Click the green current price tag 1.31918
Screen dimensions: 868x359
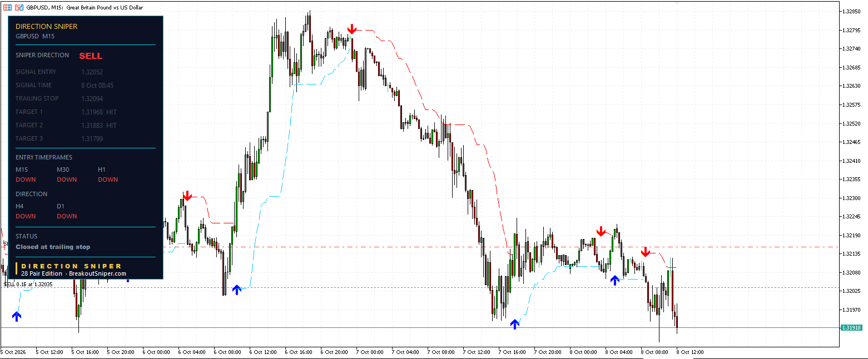tap(851, 328)
